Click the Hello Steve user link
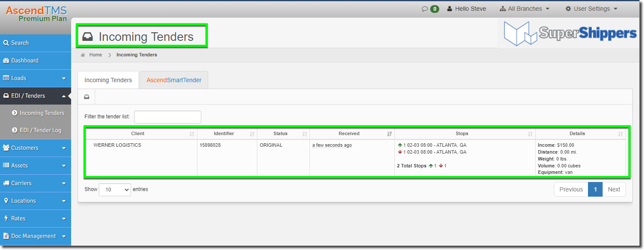Viewport: 644px width, 250px height. 466,9
